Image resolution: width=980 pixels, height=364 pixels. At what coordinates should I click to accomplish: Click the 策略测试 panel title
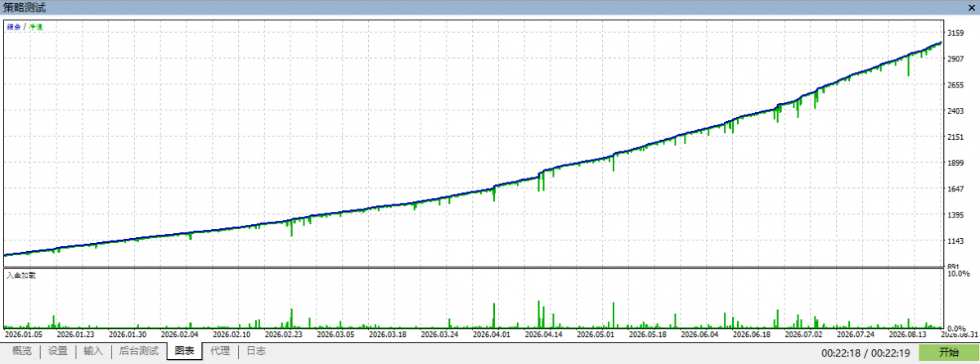coord(25,7)
